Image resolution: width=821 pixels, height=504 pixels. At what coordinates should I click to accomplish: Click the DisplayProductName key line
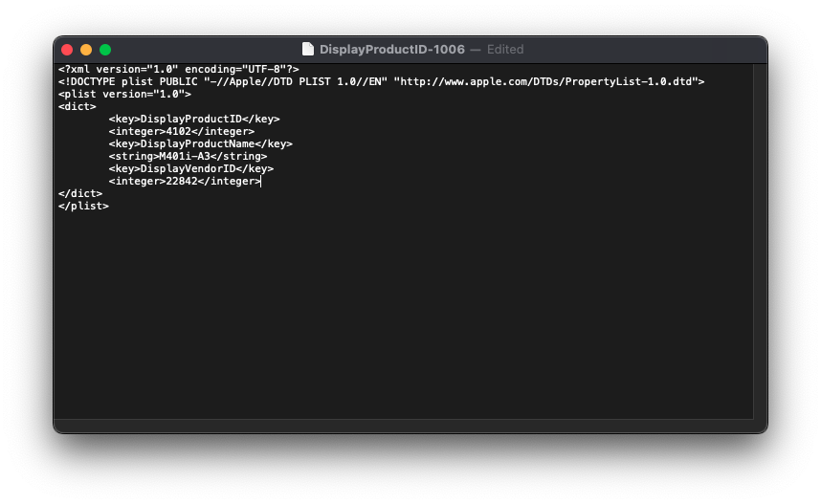tap(200, 143)
